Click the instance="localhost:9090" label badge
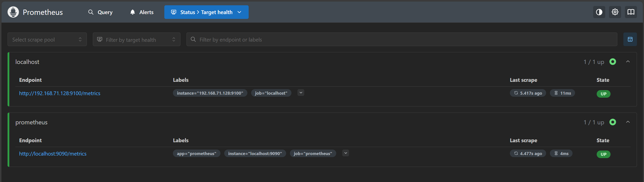Screen dimensions: 644x182 click(x=255, y=153)
